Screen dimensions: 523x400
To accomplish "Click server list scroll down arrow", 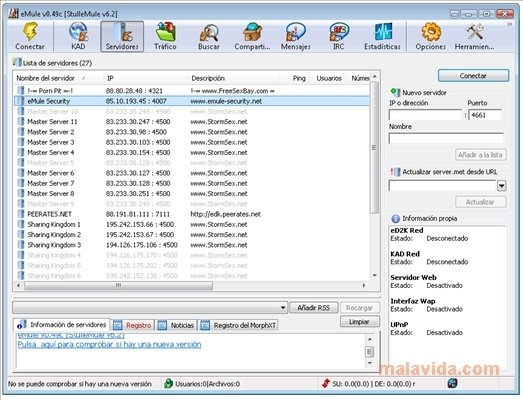I will 375,276.
